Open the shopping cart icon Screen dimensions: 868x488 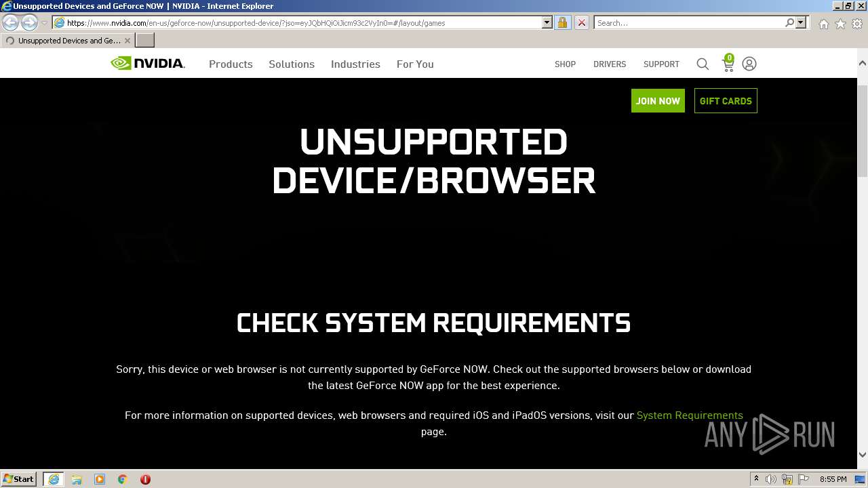click(728, 64)
